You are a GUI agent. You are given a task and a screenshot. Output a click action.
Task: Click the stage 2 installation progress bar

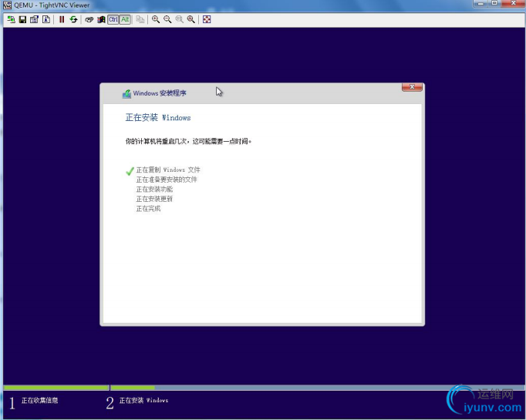(317, 388)
